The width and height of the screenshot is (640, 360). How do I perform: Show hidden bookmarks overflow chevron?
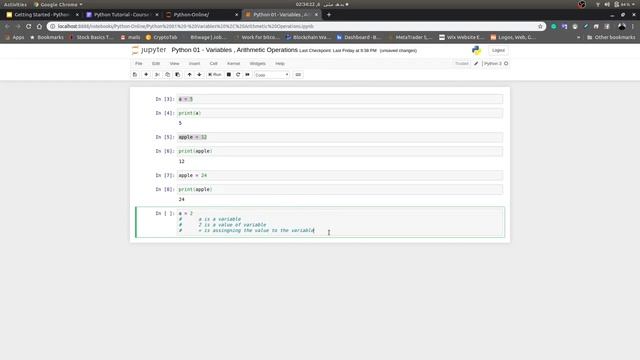pyautogui.click(x=578, y=37)
